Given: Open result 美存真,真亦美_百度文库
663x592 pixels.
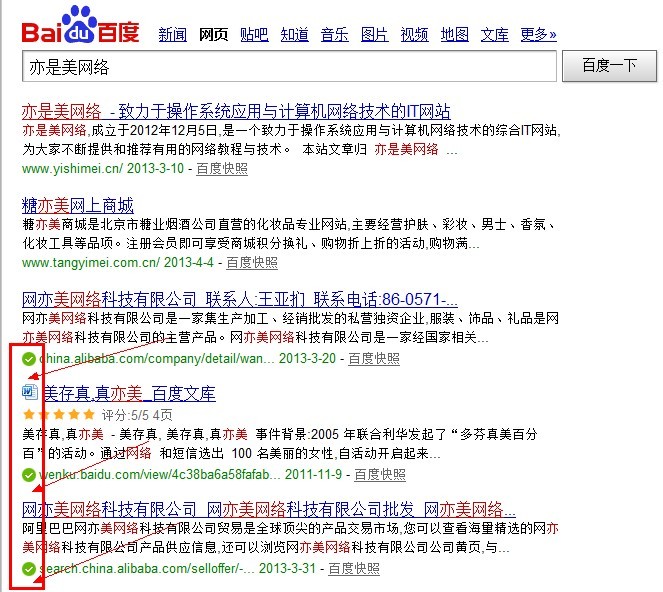Looking at the screenshot, I should (129, 394).
